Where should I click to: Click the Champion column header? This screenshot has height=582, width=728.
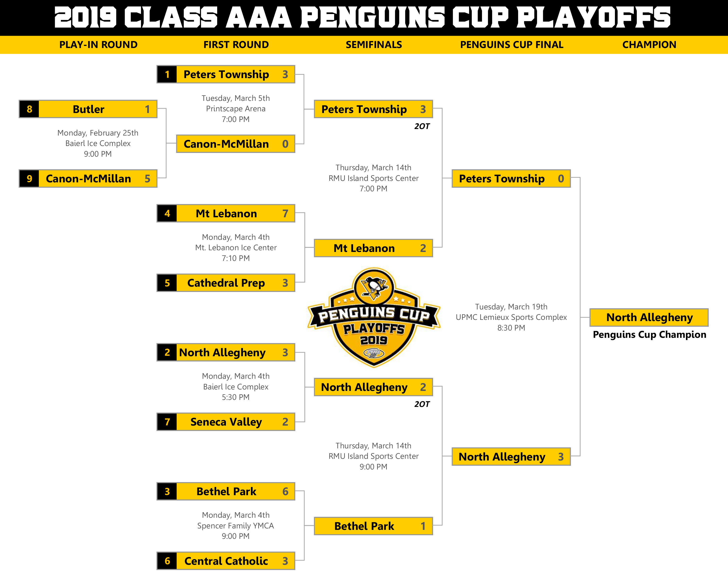coord(649,45)
